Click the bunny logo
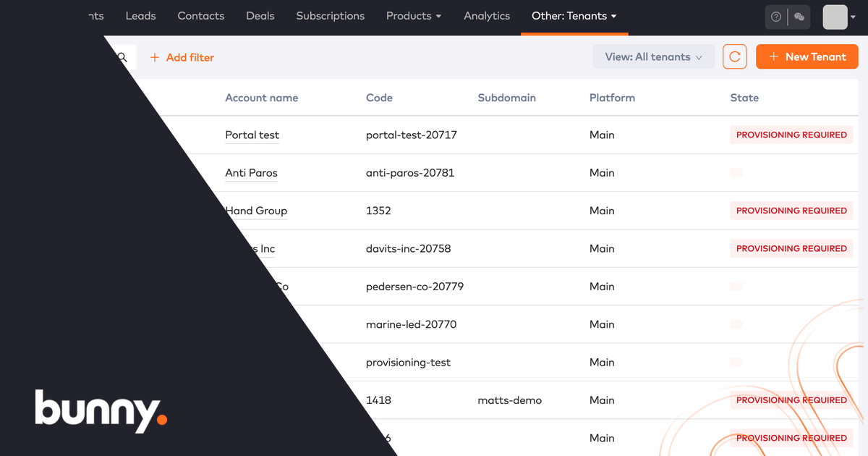Image resolution: width=868 pixels, height=456 pixels. pyautogui.click(x=101, y=411)
